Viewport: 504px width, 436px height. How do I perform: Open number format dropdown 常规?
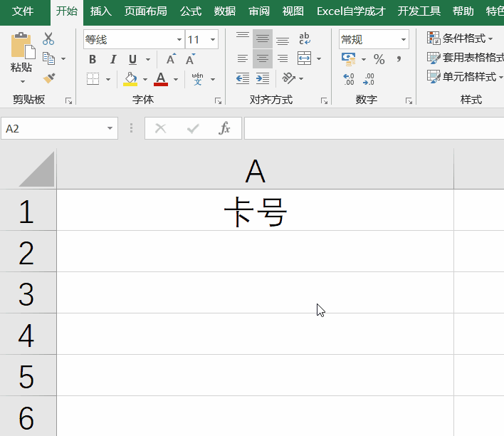404,40
